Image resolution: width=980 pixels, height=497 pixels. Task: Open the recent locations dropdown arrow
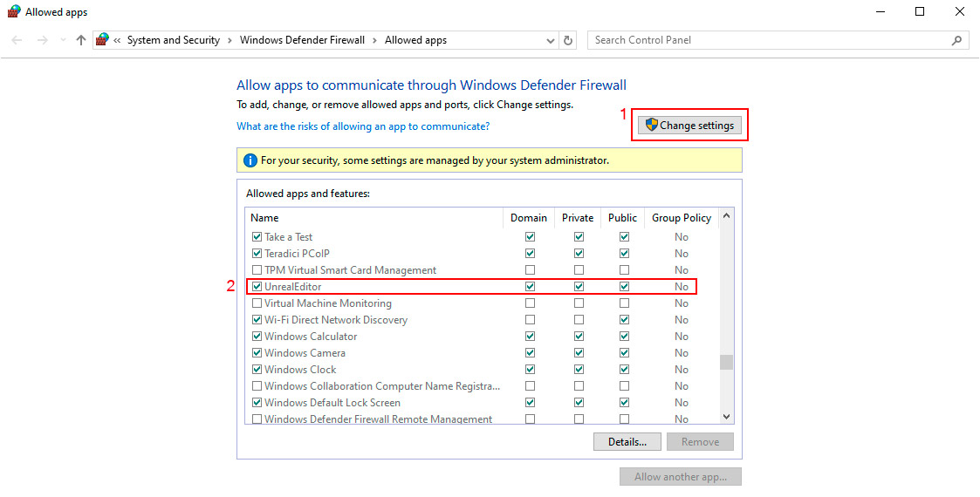coord(63,40)
